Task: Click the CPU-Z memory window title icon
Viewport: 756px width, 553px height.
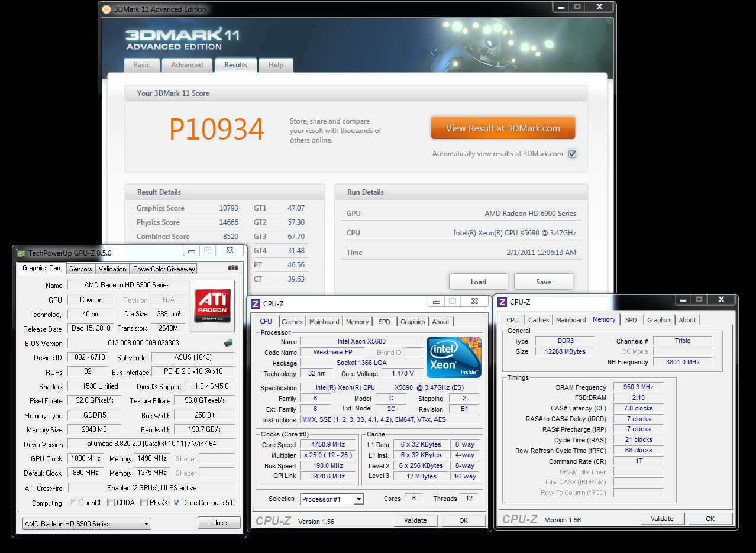Action: click(502, 302)
